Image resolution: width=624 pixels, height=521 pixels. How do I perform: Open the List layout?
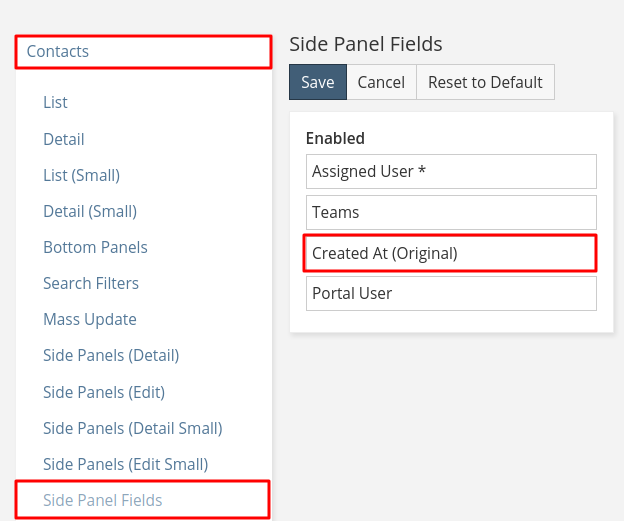point(55,103)
